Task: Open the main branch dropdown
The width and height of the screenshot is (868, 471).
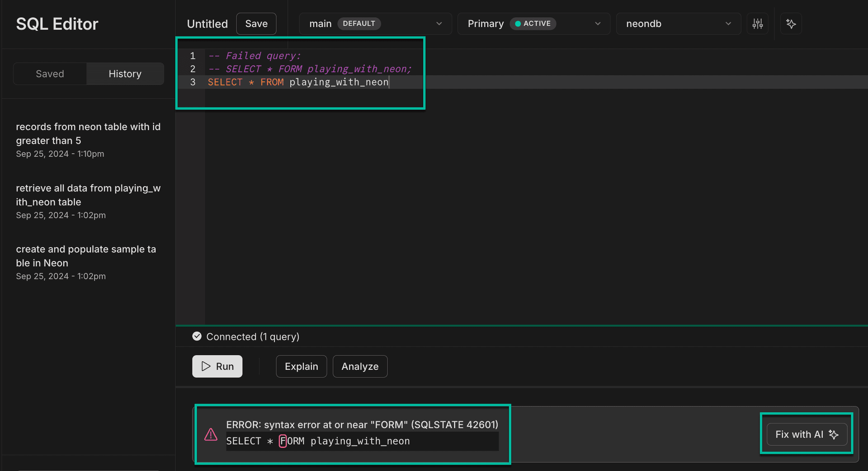Action: coord(439,24)
